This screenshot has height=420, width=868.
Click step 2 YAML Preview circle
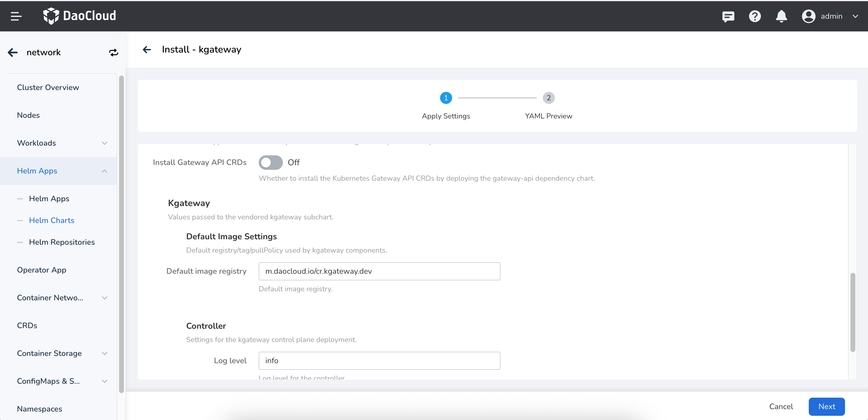[x=548, y=98]
